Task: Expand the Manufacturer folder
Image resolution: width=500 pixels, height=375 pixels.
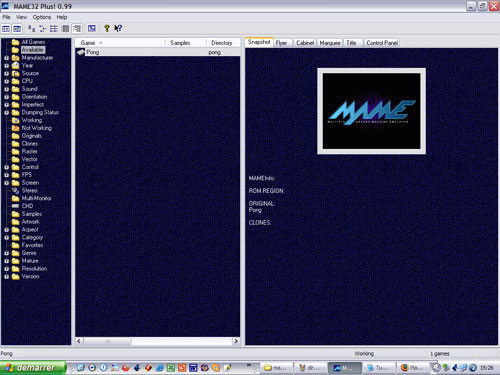Action: click(x=6, y=58)
